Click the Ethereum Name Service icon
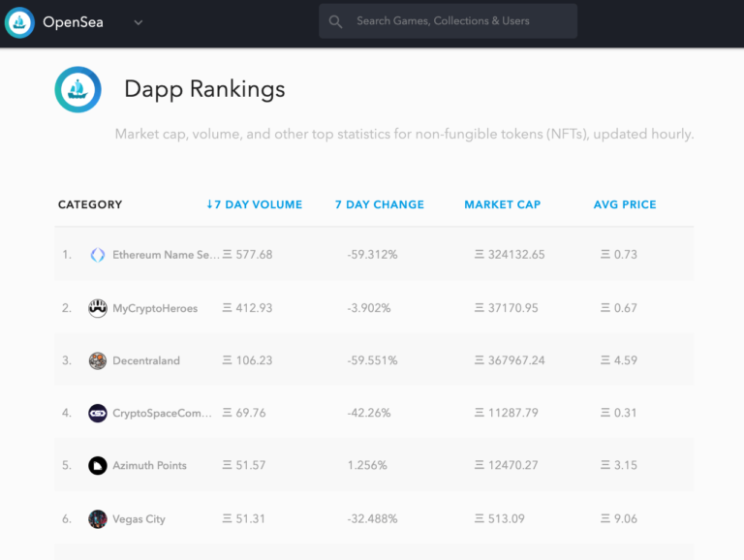 point(98,255)
